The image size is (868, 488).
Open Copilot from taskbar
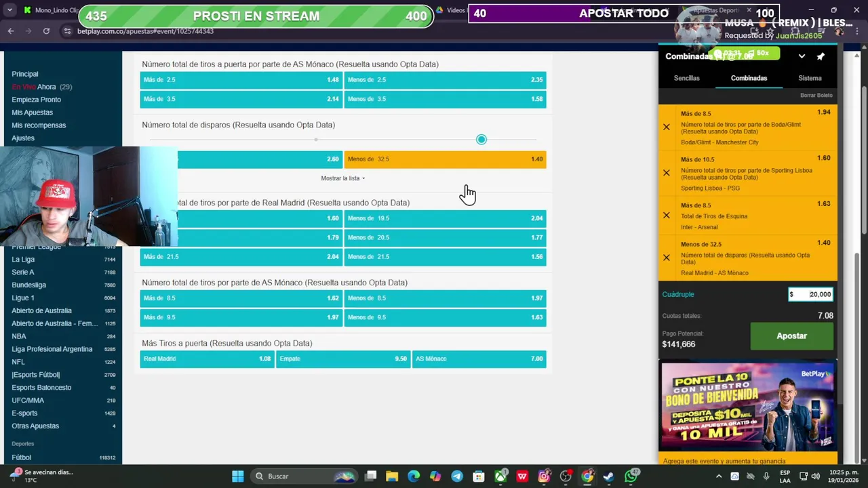tap(435, 476)
